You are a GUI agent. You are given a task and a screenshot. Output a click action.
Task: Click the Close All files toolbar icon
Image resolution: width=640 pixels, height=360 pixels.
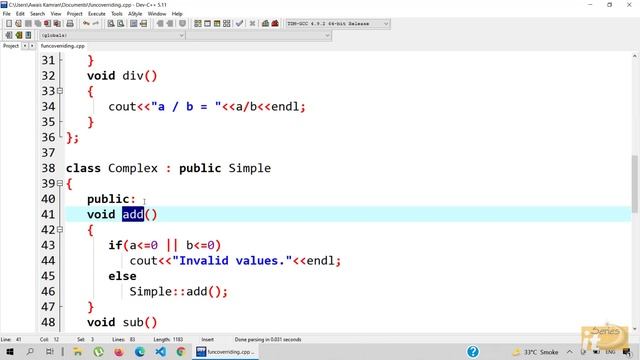(57, 24)
